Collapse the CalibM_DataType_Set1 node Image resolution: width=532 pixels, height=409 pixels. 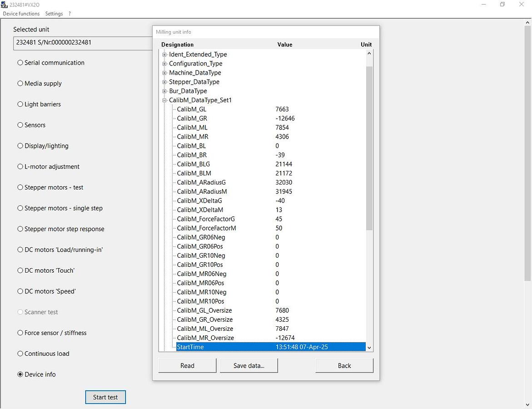click(x=164, y=100)
